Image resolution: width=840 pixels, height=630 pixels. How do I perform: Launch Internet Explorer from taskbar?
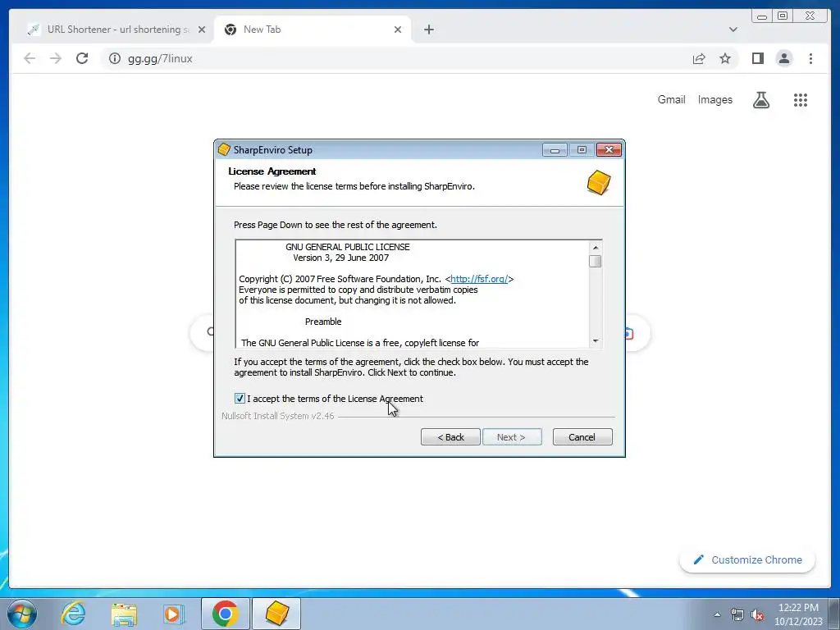[x=73, y=614]
